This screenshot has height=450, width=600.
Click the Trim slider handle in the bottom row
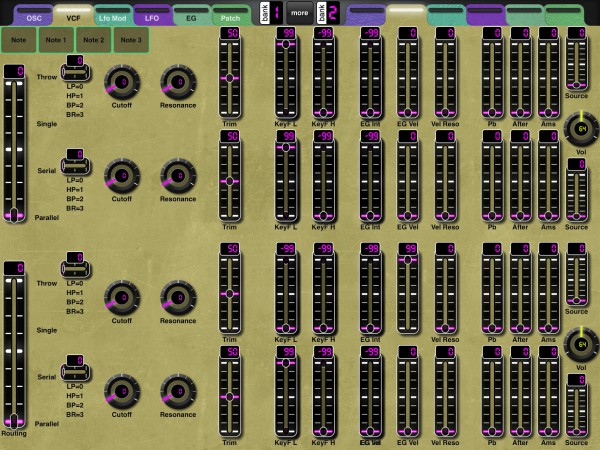[230, 397]
